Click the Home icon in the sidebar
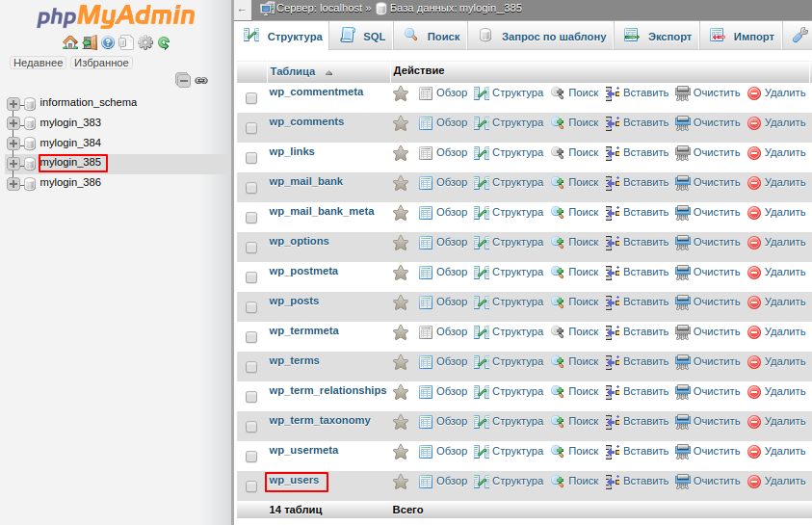812x525 pixels. pyautogui.click(x=69, y=42)
